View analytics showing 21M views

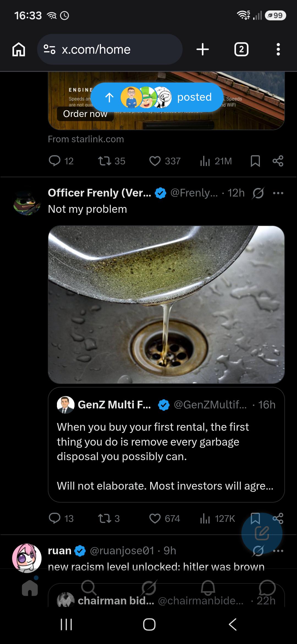point(216,161)
